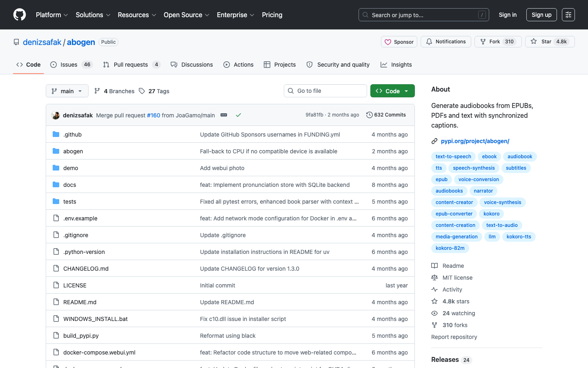Image resolution: width=588 pixels, height=368 pixels.
Task: Switch to the Issues tab
Action: click(x=71, y=65)
